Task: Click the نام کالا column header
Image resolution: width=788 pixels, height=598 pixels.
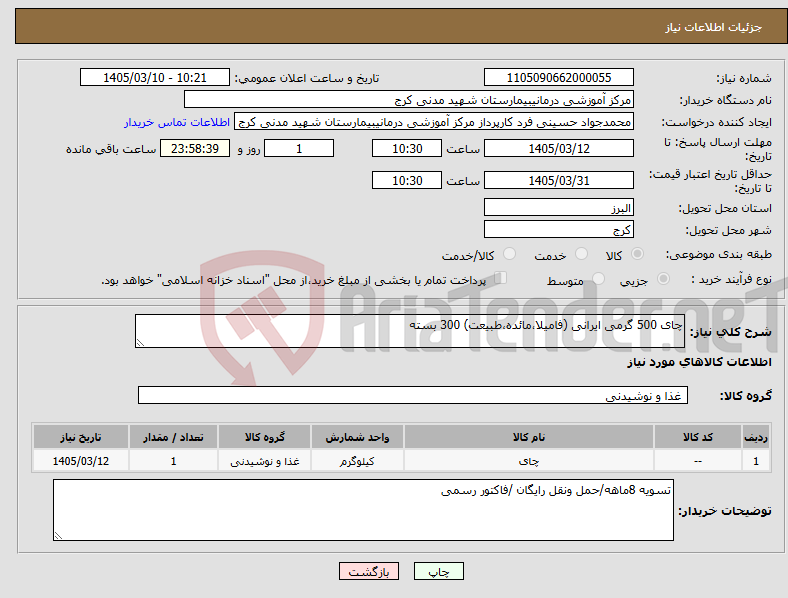Action: coord(529,437)
